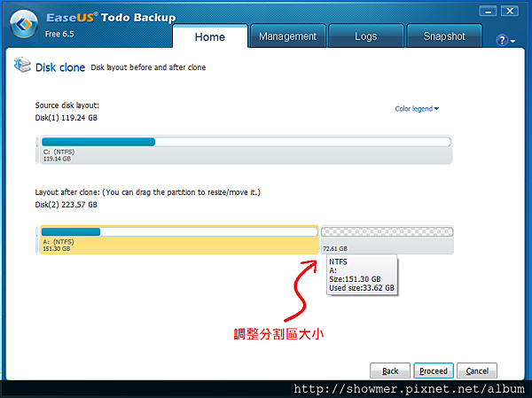Minimize the Todo Backup window
The width and height of the screenshot is (532, 398).
click(488, 12)
